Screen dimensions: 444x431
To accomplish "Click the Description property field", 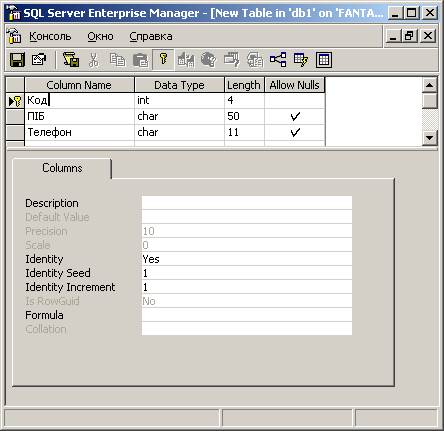I will [x=247, y=203].
